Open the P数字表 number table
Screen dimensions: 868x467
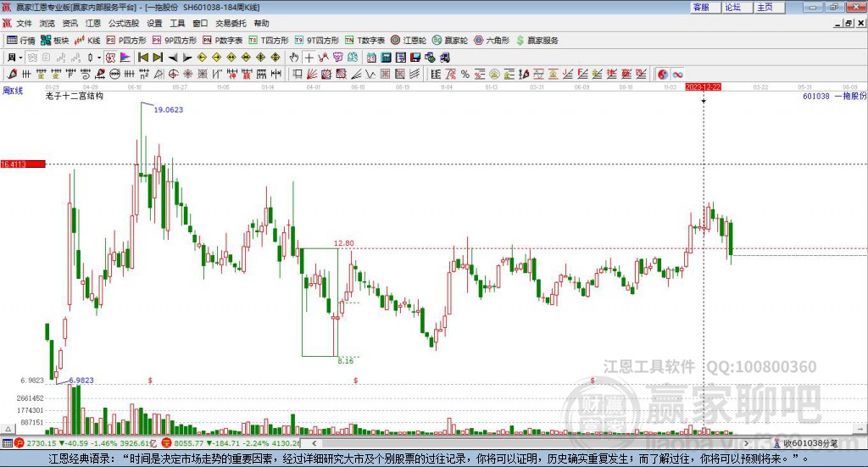coord(223,41)
